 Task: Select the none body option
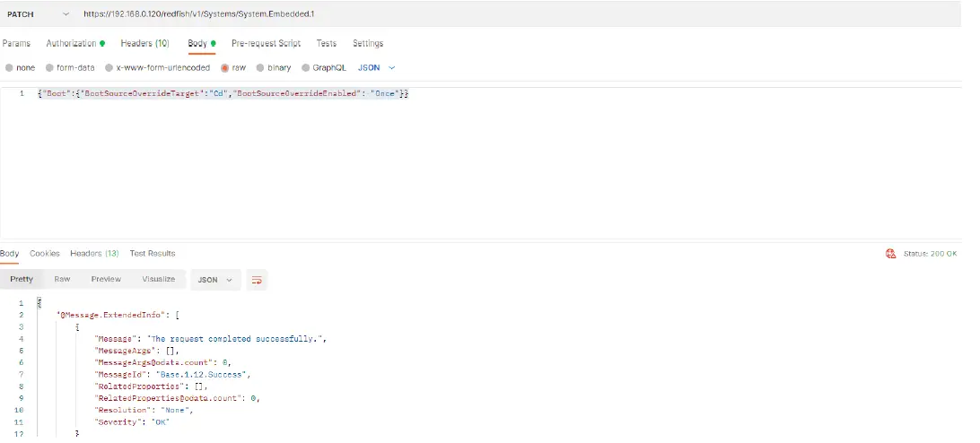pos(9,67)
